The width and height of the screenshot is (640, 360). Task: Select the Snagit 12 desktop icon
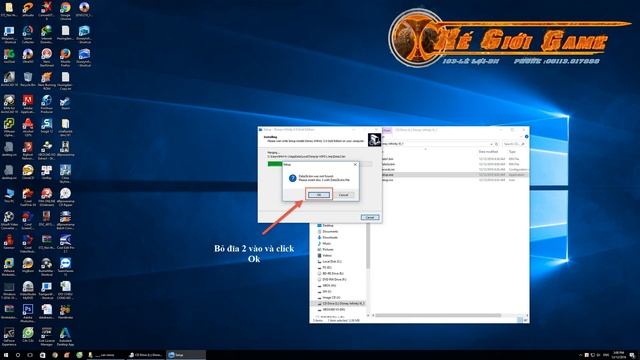point(47,126)
